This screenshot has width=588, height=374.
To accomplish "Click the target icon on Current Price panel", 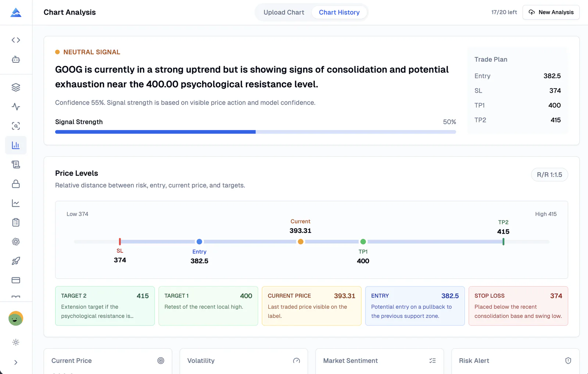I will [161, 360].
